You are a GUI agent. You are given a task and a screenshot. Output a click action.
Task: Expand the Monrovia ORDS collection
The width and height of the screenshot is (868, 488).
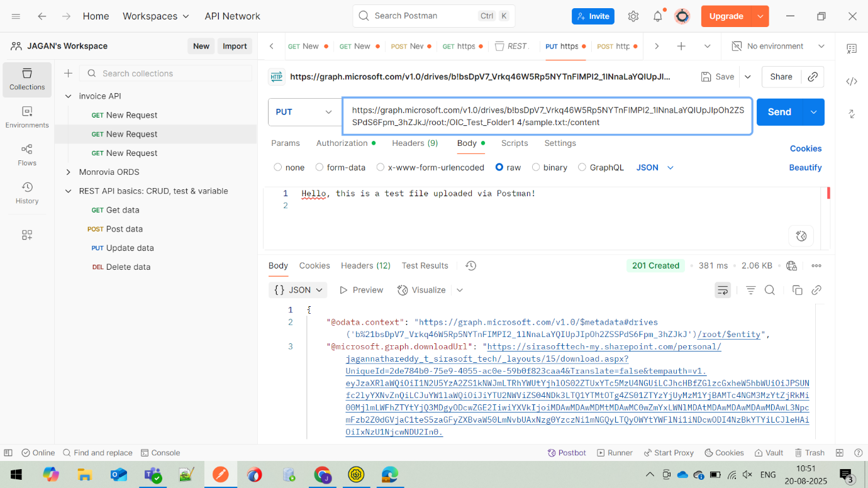coord(69,172)
